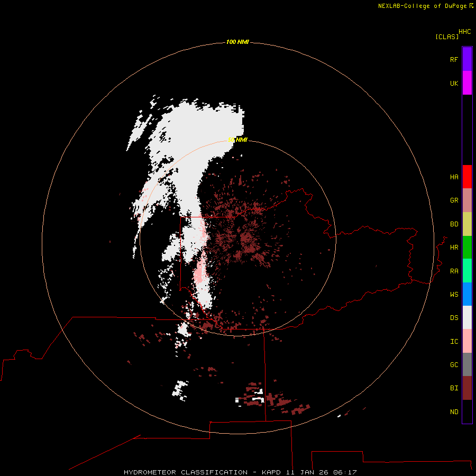The height and width of the screenshot is (476, 476).
Task: Click the light green RA swatch
Action: [x=467, y=271]
